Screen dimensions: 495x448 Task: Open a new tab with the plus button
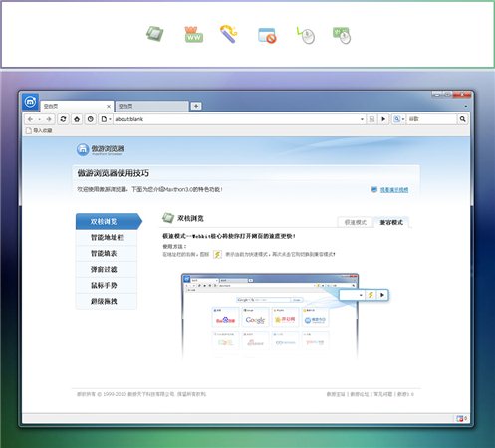click(196, 106)
